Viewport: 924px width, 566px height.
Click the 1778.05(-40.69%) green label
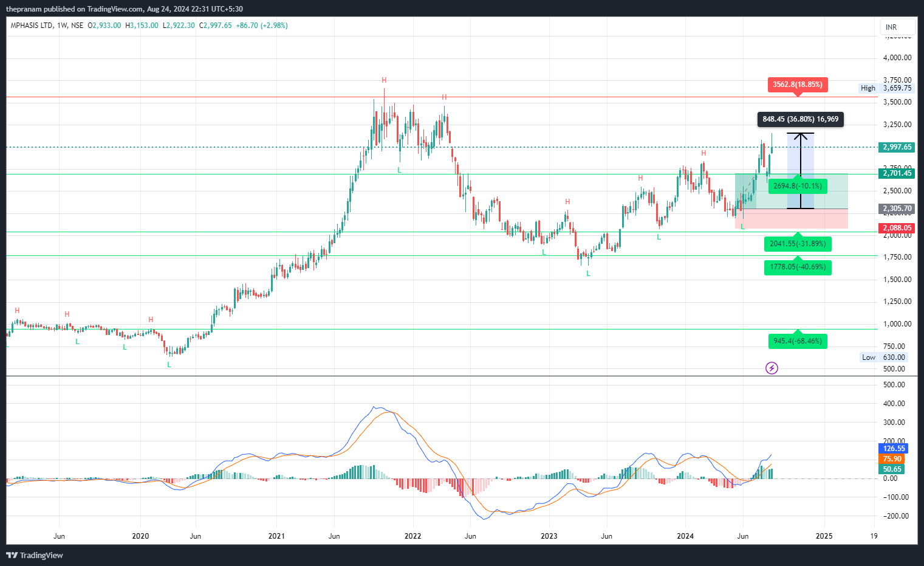[x=798, y=267]
